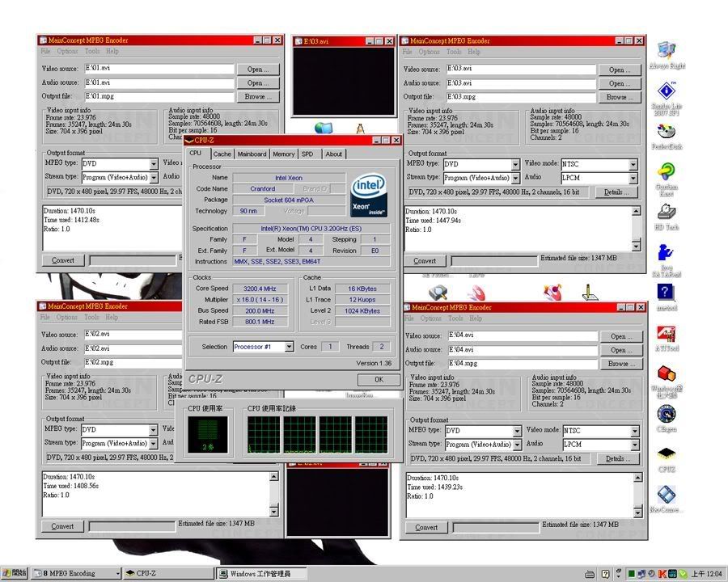Click the green CPU usage tray icon
This screenshot has width=728, height=582.
click(631, 574)
